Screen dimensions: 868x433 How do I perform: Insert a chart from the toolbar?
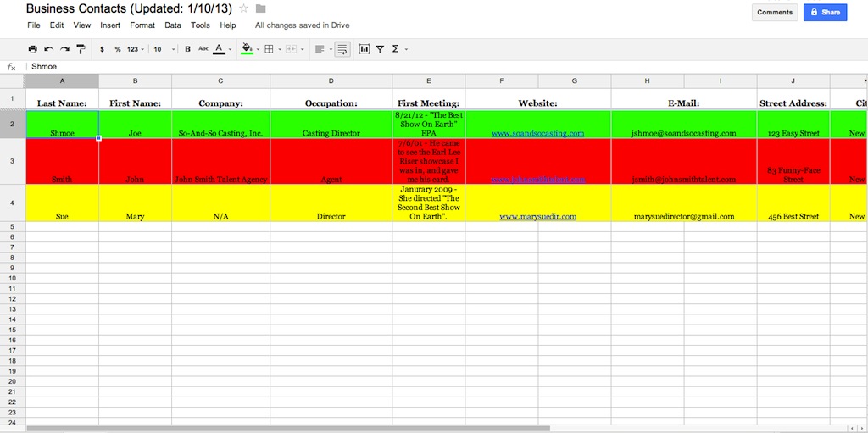click(x=364, y=49)
